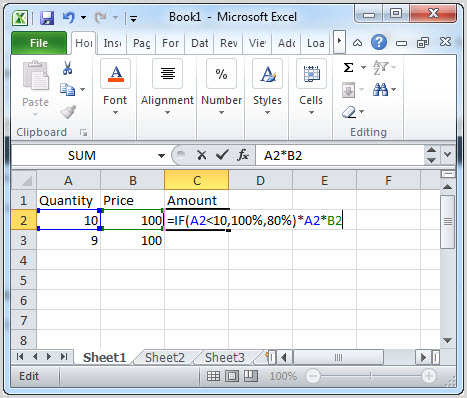Click the Paste clipboard icon
Viewport: 467px width, 398px height.
tap(36, 76)
